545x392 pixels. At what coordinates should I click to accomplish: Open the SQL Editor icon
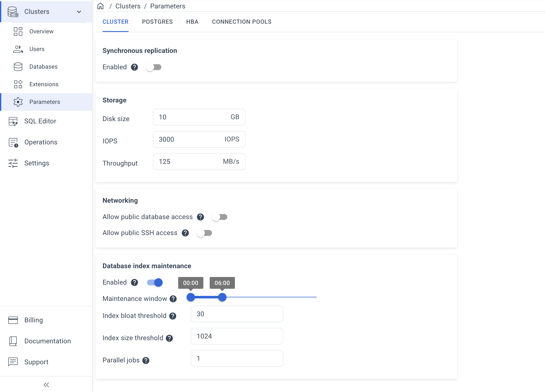[x=13, y=121]
